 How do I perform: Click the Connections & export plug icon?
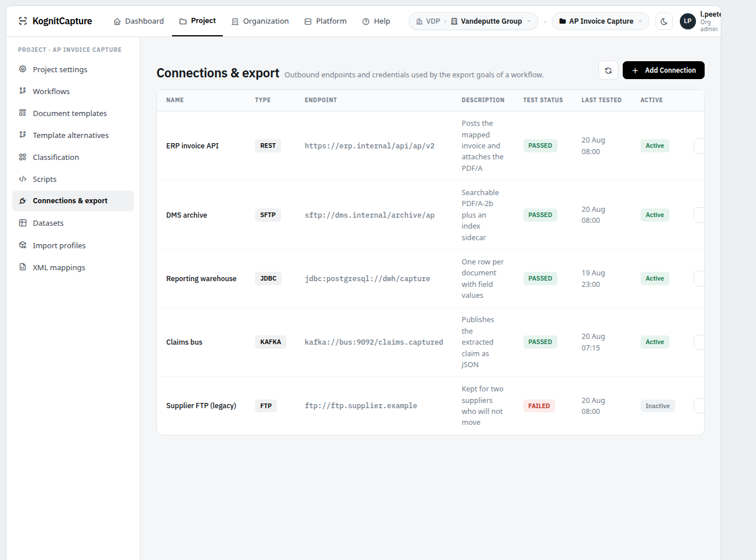point(23,201)
